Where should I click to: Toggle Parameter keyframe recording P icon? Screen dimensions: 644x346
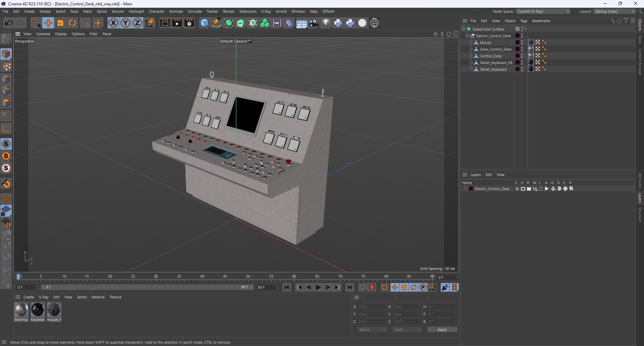pyautogui.click(x=423, y=287)
